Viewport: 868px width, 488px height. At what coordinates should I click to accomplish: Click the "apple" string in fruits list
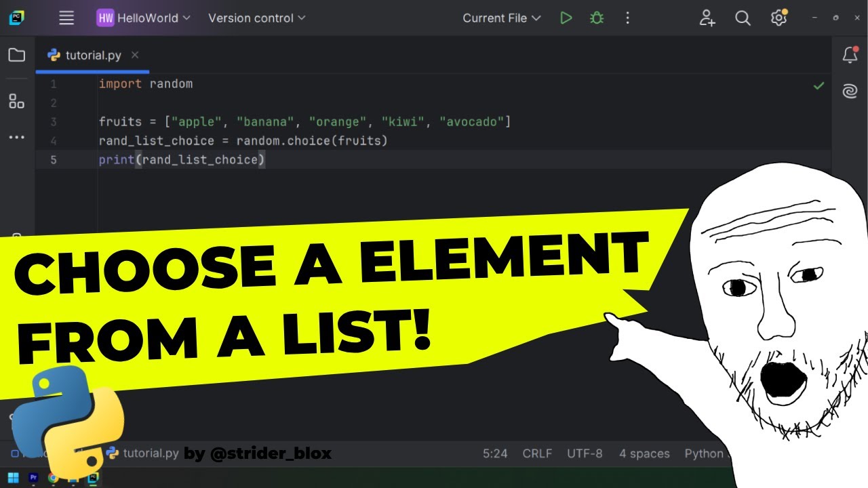point(197,122)
